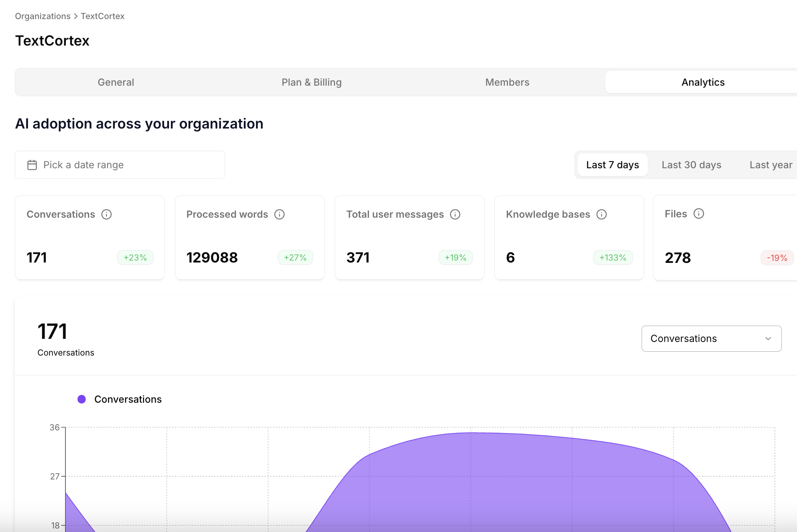
Task: Open the Conversations metric dropdown
Action: 711,338
